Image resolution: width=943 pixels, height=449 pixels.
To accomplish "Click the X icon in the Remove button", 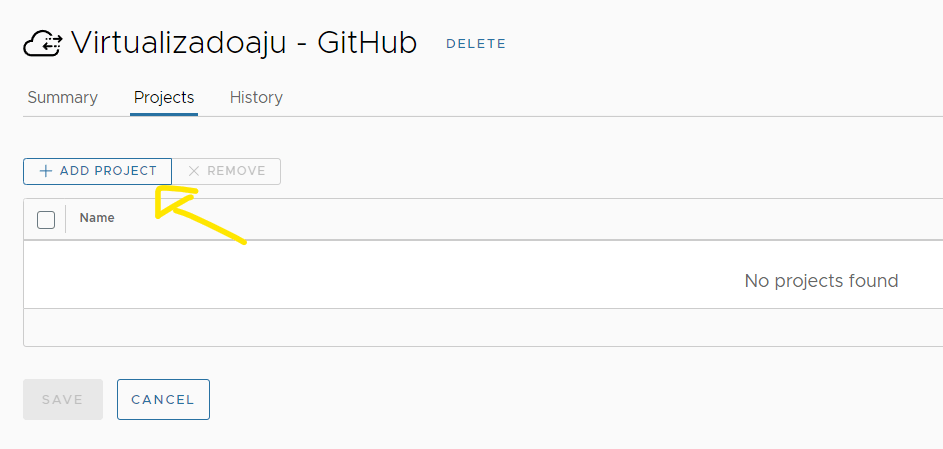I will point(194,171).
